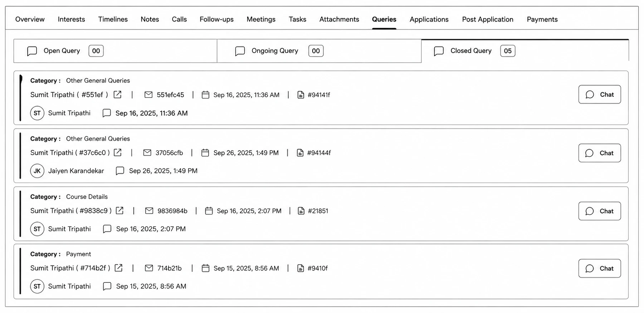This screenshot has height=313, width=644.
Task: Switch to the Notes tab
Action: [150, 19]
